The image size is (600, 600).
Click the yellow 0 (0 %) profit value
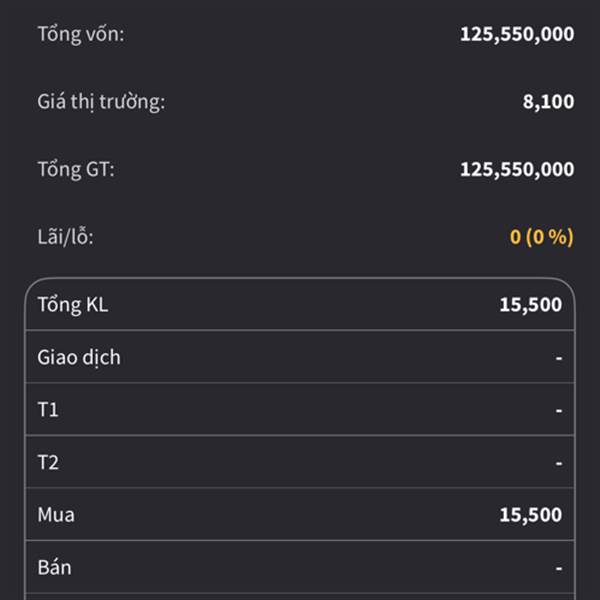pos(541,237)
